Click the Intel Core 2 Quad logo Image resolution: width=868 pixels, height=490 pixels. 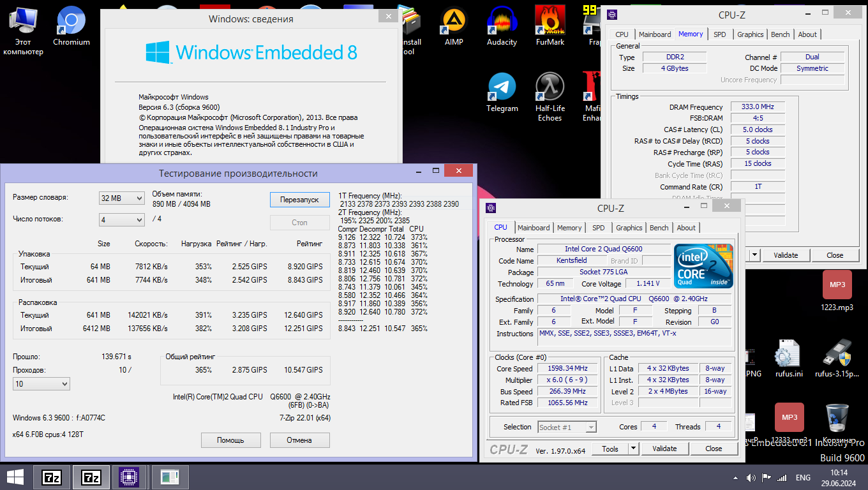point(704,266)
